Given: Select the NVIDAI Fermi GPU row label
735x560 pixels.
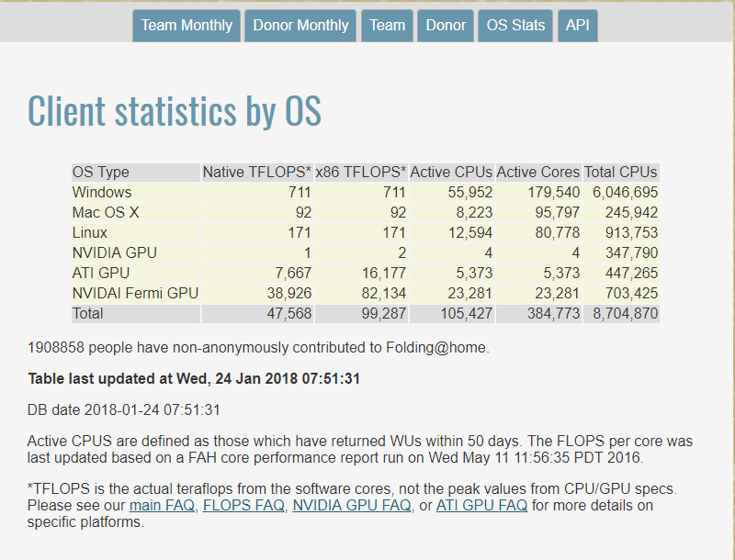Looking at the screenshot, I should point(135,293).
